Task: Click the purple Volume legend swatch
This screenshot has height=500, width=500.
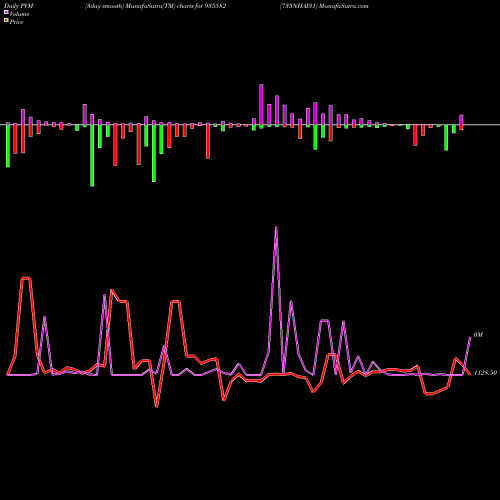Action: point(6,12)
